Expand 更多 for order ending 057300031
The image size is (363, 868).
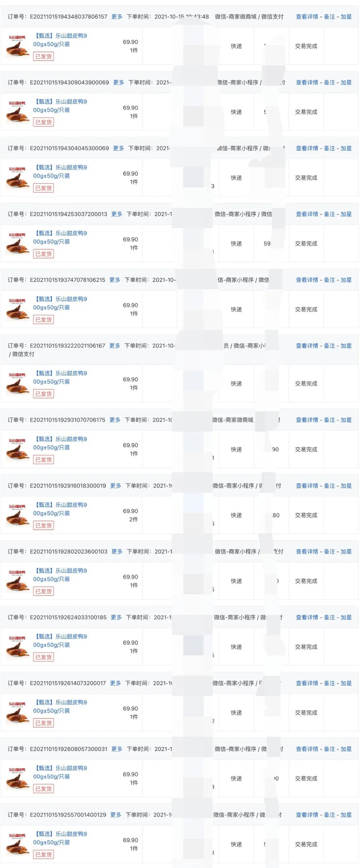(117, 749)
